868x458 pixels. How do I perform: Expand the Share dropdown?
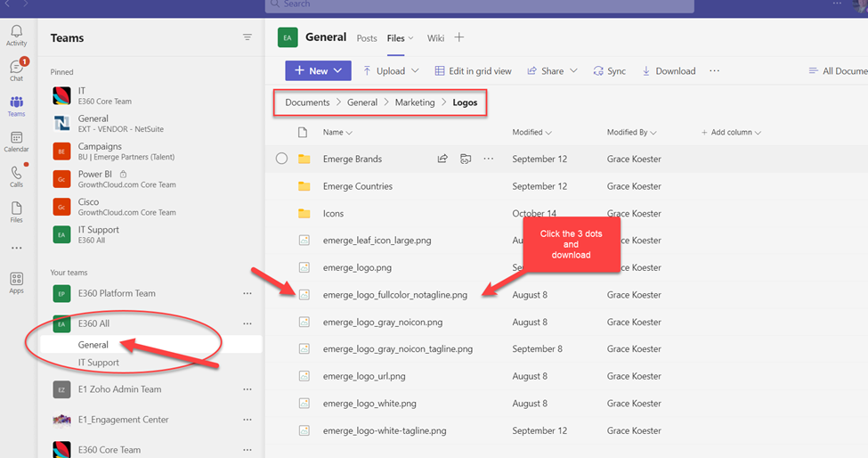(x=573, y=71)
